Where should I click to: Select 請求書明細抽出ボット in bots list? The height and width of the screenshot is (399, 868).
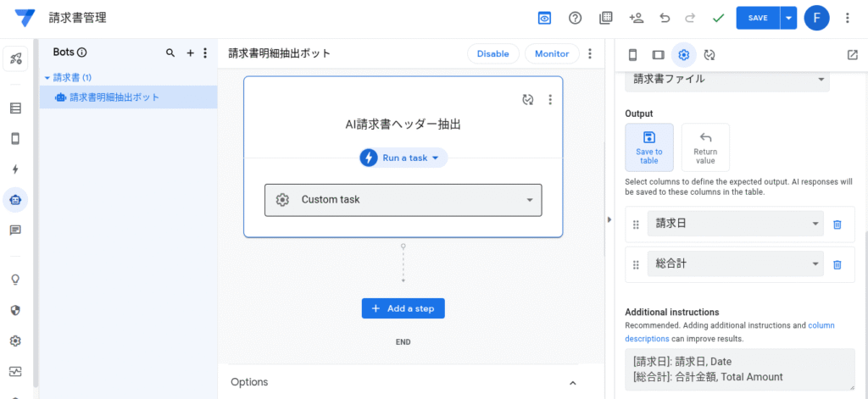pos(114,97)
